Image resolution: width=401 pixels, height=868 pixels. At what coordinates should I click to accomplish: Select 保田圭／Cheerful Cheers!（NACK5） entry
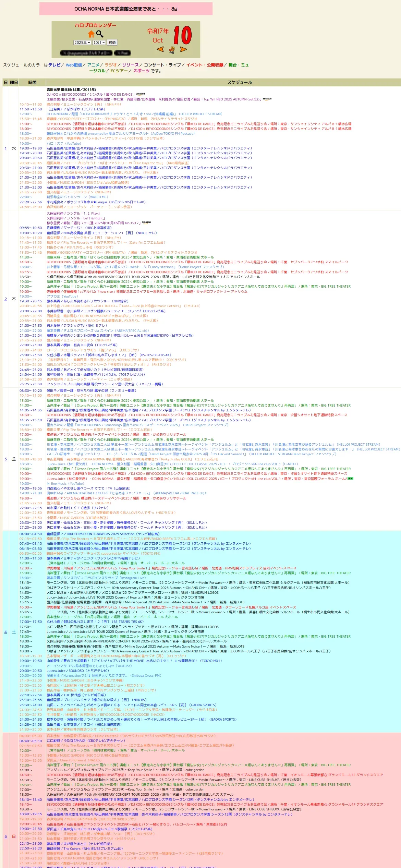coord(74,760)
